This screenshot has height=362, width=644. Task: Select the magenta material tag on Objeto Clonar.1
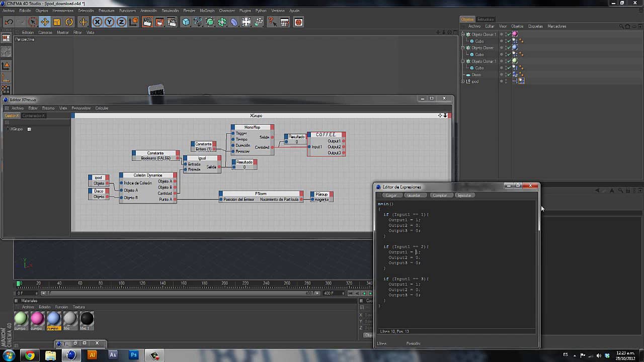(515, 34)
